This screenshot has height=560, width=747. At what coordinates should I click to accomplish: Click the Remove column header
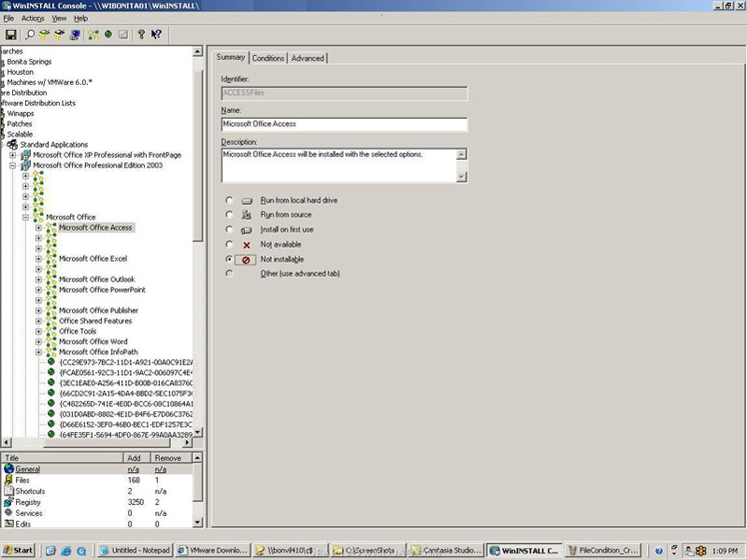(171, 457)
